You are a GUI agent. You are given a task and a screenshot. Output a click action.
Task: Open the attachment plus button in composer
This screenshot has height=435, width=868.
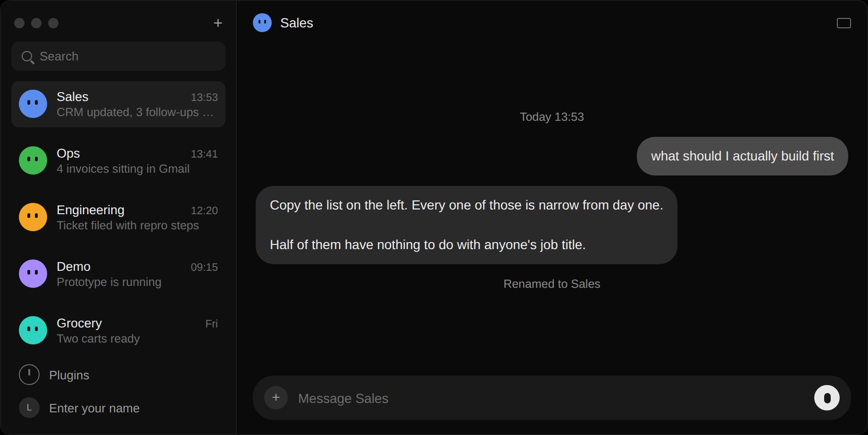coord(276,398)
